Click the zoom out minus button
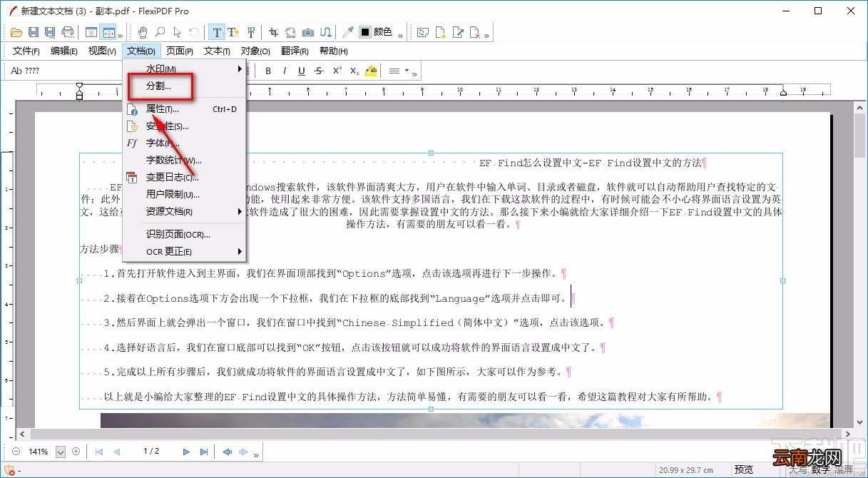This screenshot has height=478, width=868. tap(16, 452)
